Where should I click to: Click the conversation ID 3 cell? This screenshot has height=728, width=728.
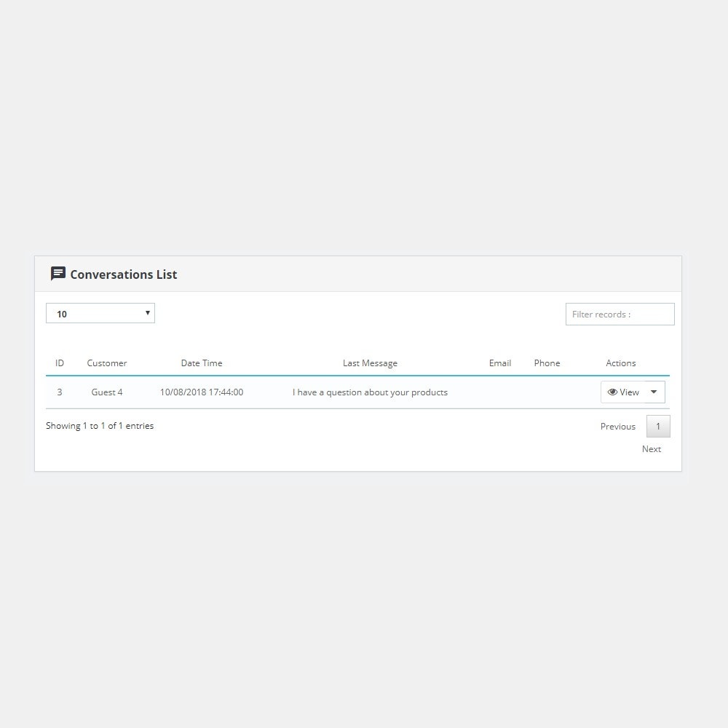[60, 392]
